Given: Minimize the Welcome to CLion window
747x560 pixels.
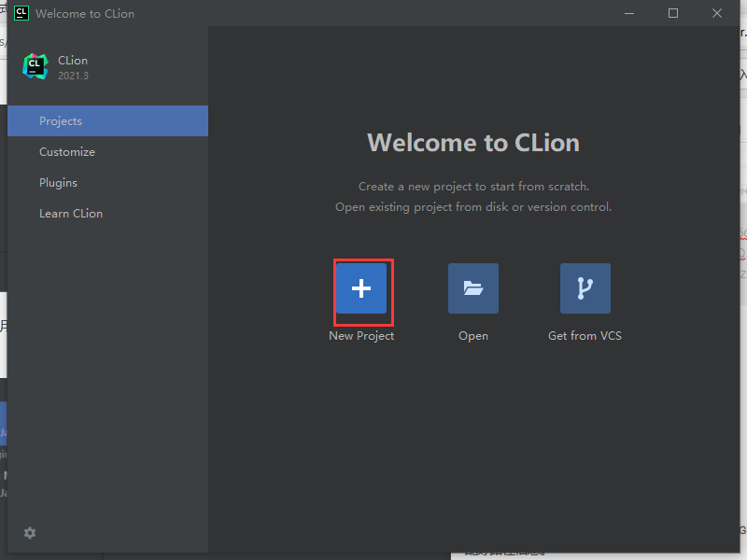Looking at the screenshot, I should coord(629,13).
